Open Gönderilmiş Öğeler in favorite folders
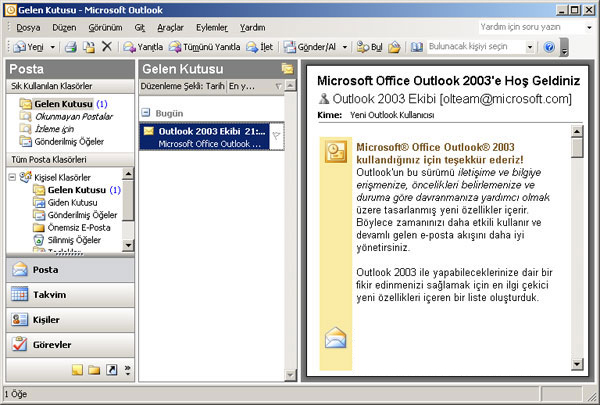Viewport: 600px width, 405px height. click(62, 142)
